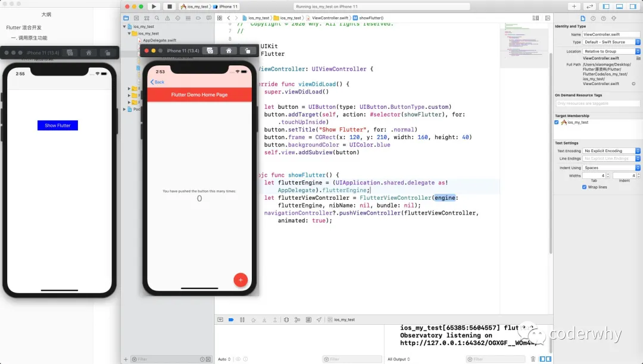Open the All Output dropdown
643x364 pixels.
click(398, 359)
